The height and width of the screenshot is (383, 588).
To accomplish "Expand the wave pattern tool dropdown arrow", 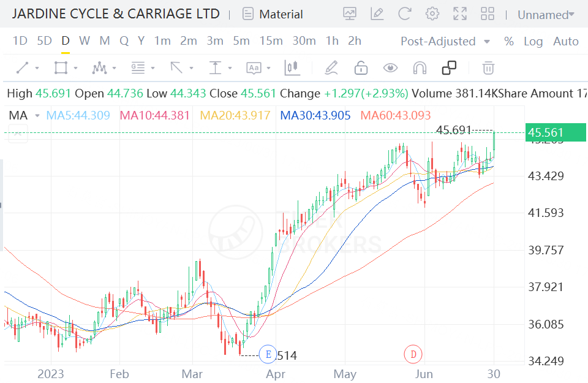I will (114, 68).
